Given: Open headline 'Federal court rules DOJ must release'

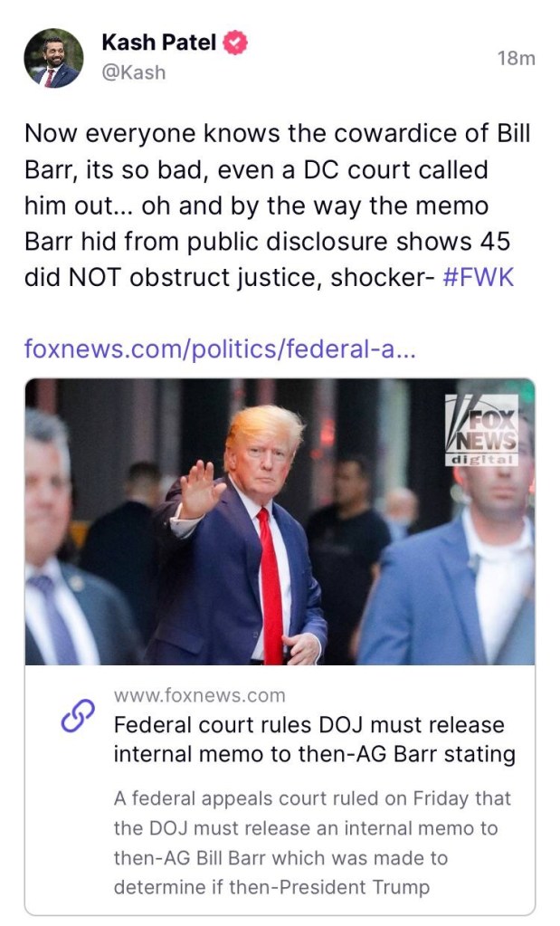Looking at the screenshot, I should 308,725.
